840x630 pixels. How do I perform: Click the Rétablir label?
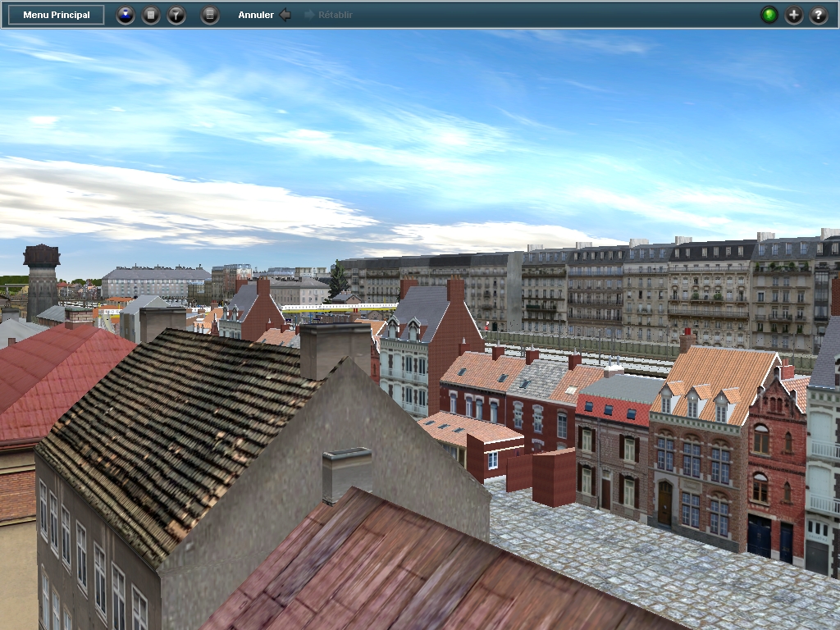[336, 15]
